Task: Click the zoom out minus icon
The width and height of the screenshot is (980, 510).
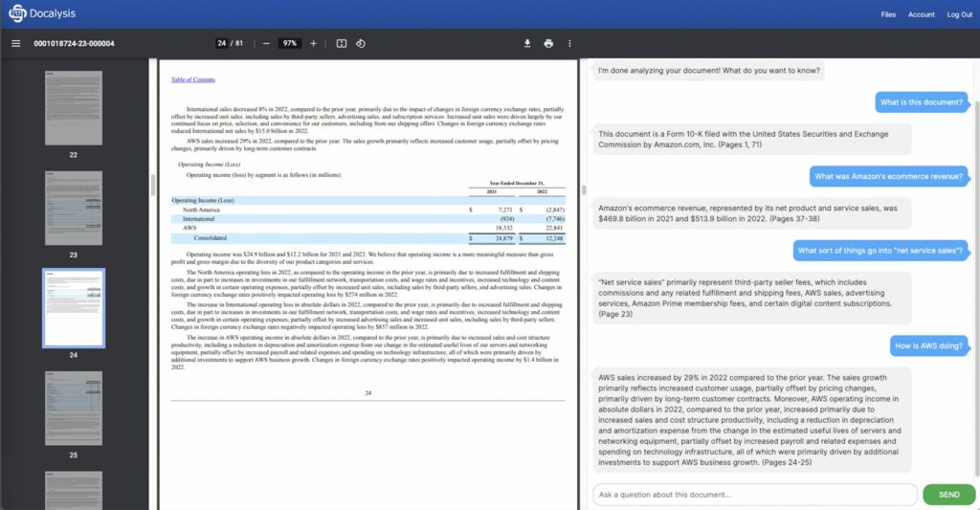Action: click(x=266, y=43)
